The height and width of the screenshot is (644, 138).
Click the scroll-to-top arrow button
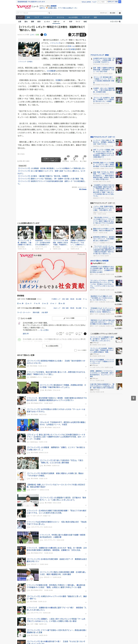tap(133, 398)
